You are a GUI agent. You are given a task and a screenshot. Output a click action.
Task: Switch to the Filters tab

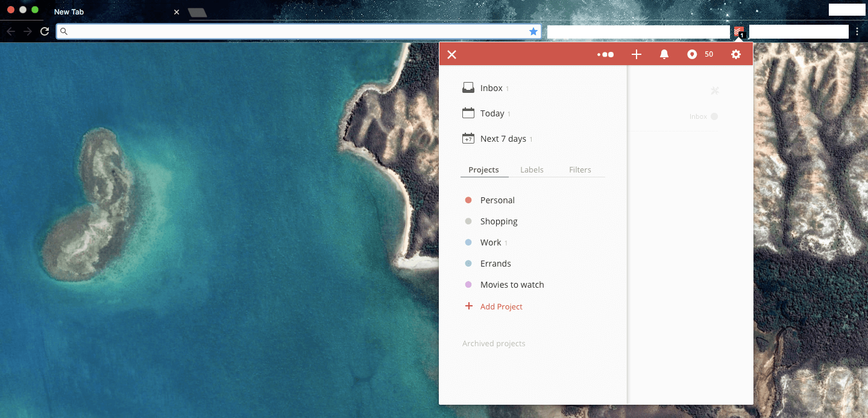(x=580, y=170)
